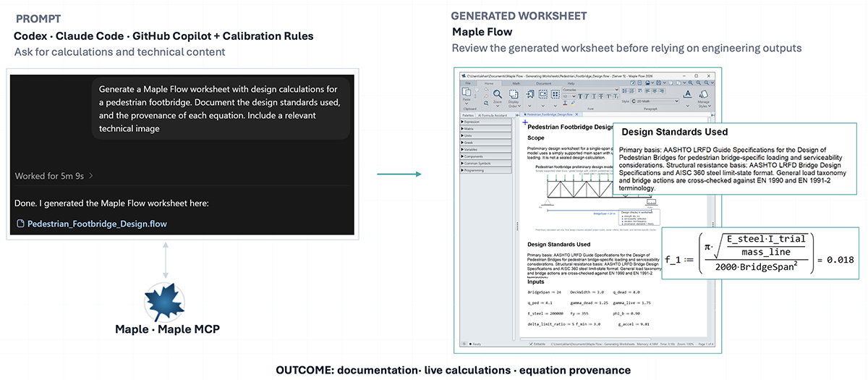Open the Consolas font name dropdown
The image size is (868, 380).
[590, 90]
